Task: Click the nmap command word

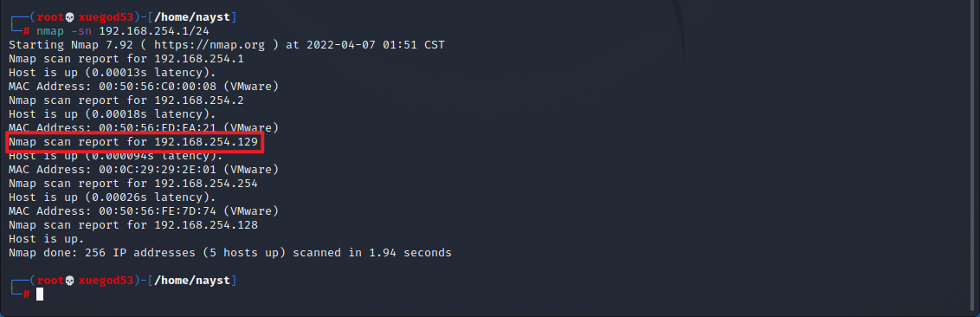Action: pyautogui.click(x=50, y=30)
